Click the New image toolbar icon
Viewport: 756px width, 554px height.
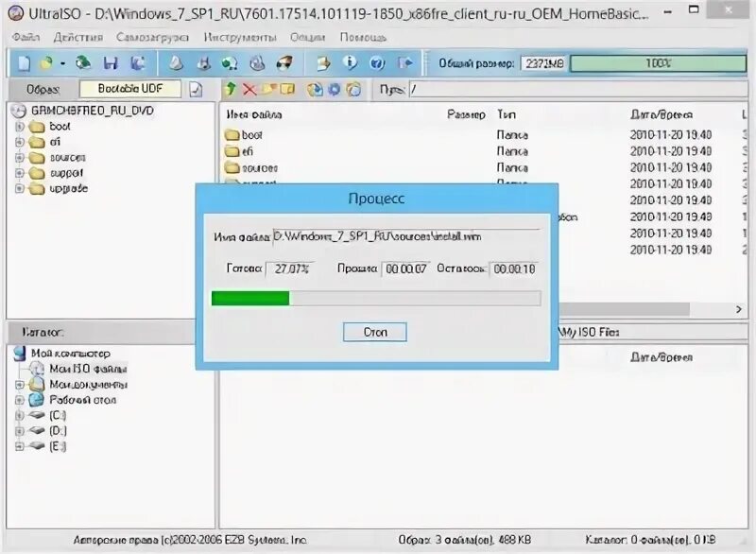click(25, 63)
